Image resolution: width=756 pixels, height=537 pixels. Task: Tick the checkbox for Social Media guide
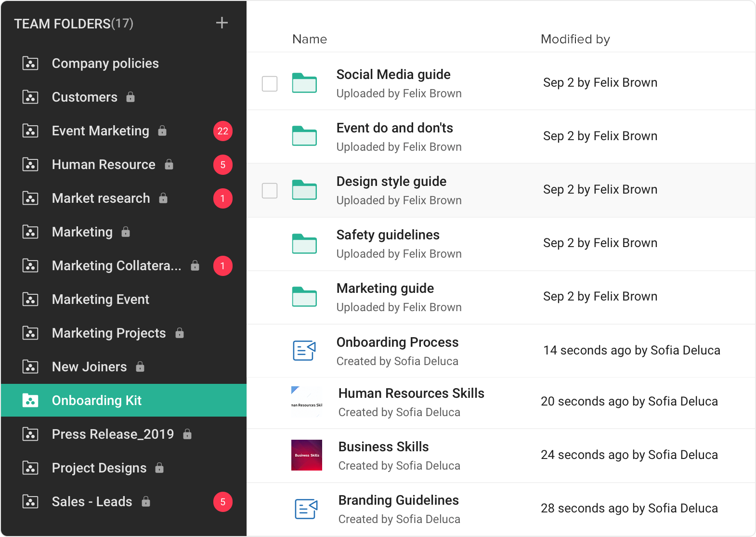click(x=270, y=84)
